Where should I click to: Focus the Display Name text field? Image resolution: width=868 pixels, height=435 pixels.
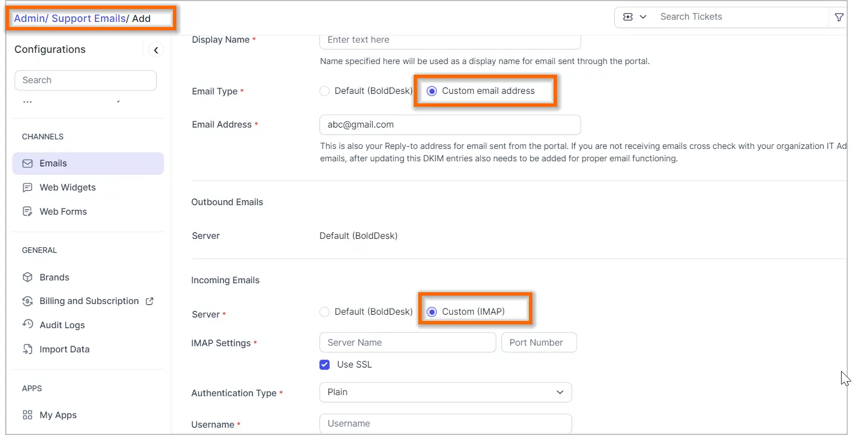[x=450, y=40]
